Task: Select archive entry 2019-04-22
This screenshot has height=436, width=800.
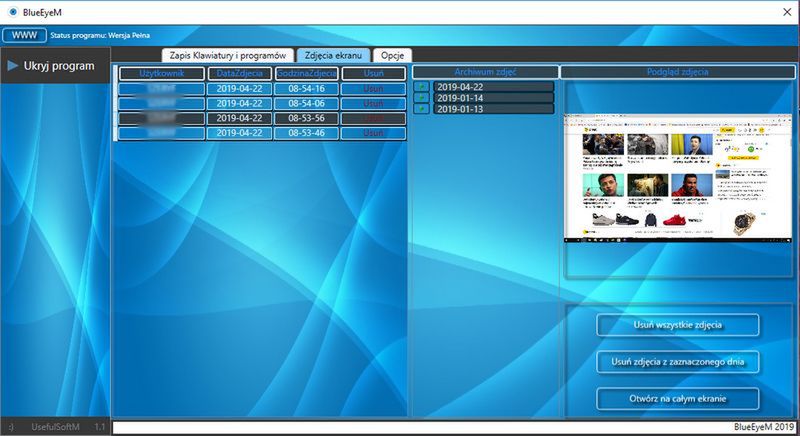Action: coord(493,87)
